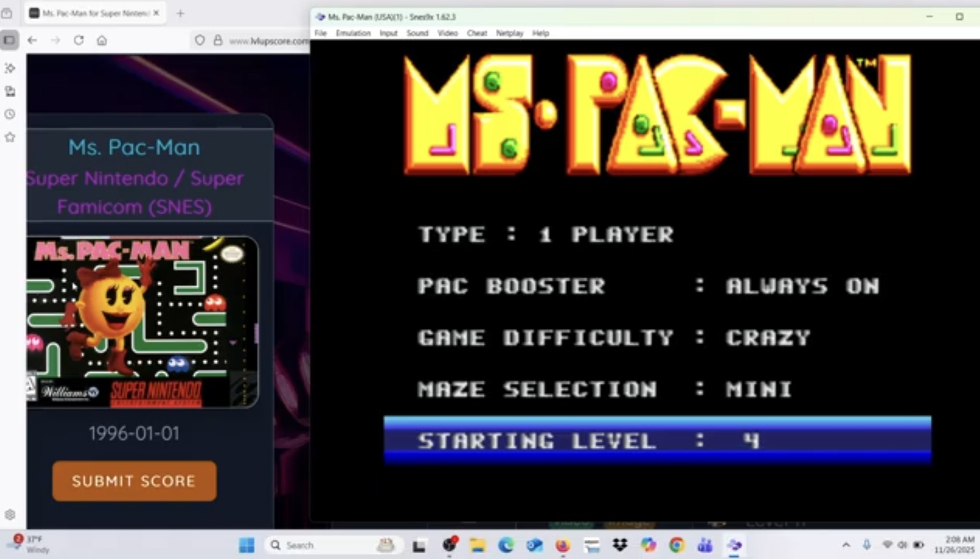Show hidden system tray icons chevron
The height and width of the screenshot is (559, 980).
point(846,545)
